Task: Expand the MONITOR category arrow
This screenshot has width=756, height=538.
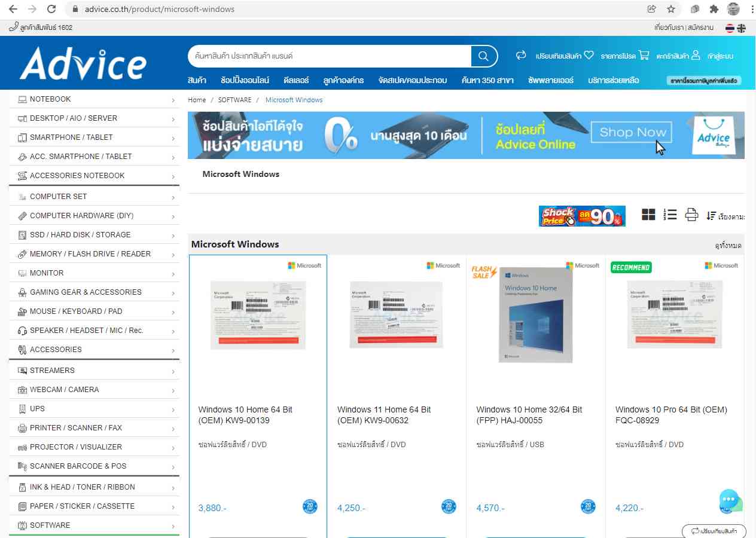Action: (173, 274)
